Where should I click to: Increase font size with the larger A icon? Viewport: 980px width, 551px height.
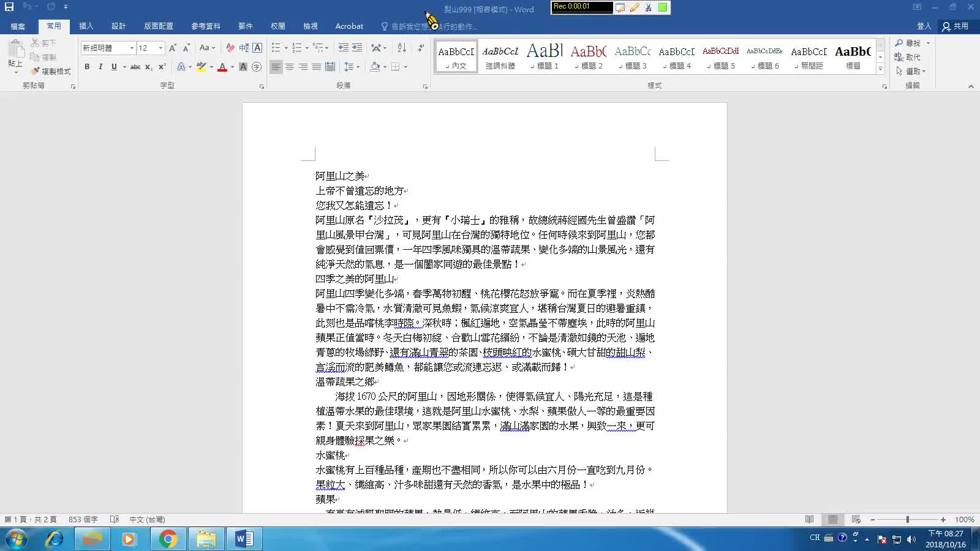tap(173, 48)
